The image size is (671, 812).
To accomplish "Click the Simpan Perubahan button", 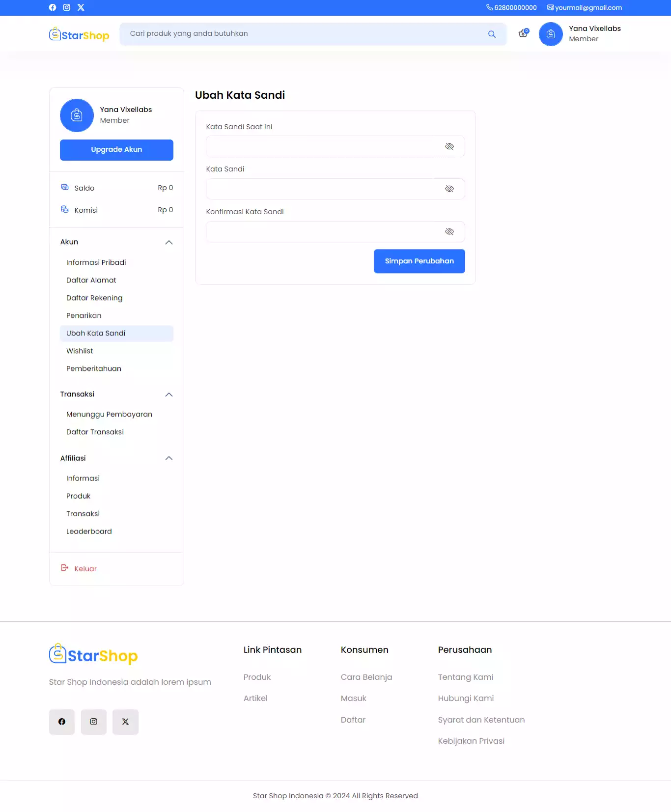I will tap(419, 261).
